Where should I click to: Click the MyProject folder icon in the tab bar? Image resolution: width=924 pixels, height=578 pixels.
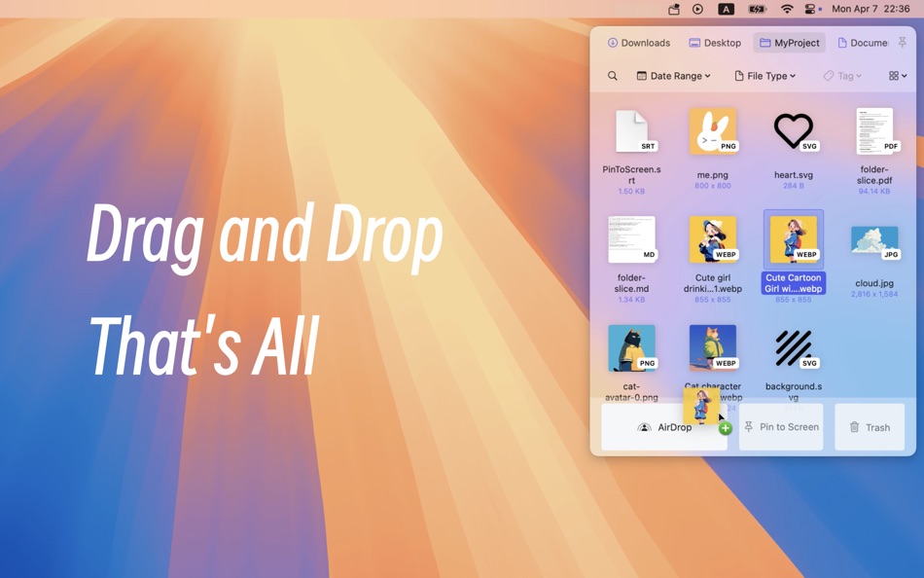(x=764, y=43)
